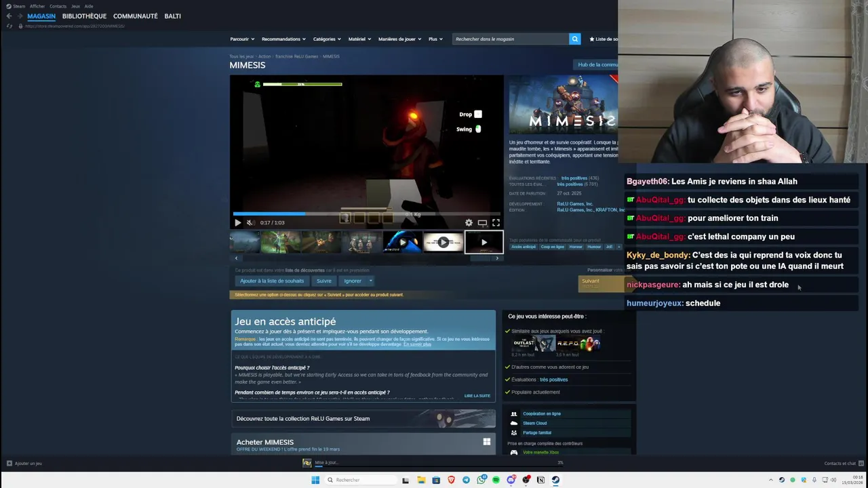Click the 'Accès anticipé' tag

coord(524,247)
